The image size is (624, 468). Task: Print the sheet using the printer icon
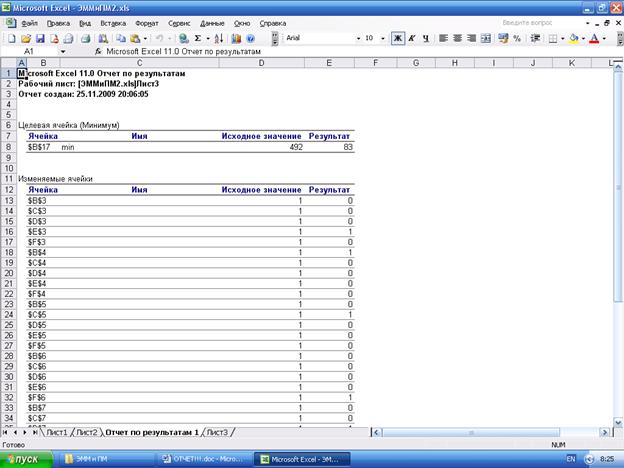[x=86, y=39]
